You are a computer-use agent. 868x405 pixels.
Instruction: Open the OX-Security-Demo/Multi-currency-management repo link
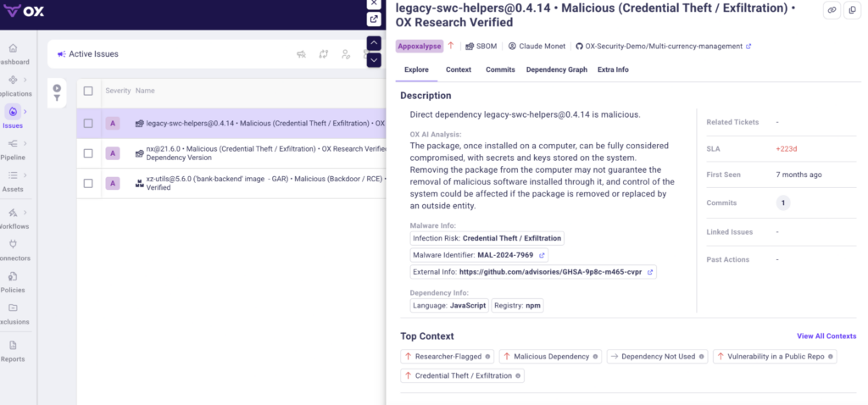point(665,47)
